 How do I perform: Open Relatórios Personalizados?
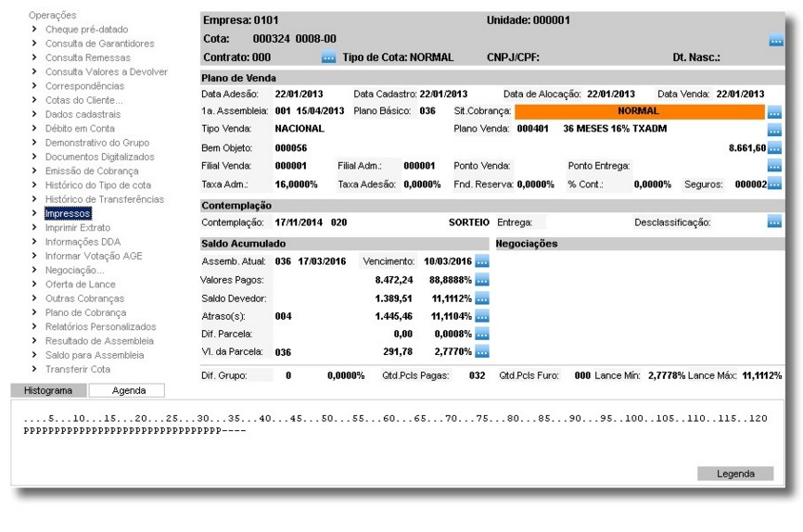101,326
